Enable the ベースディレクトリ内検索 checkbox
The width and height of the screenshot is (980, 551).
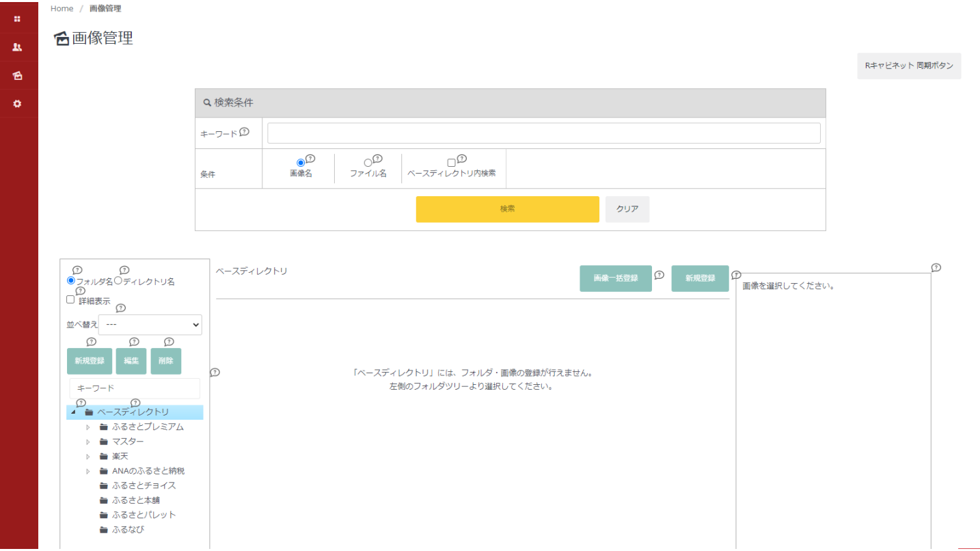tap(451, 163)
